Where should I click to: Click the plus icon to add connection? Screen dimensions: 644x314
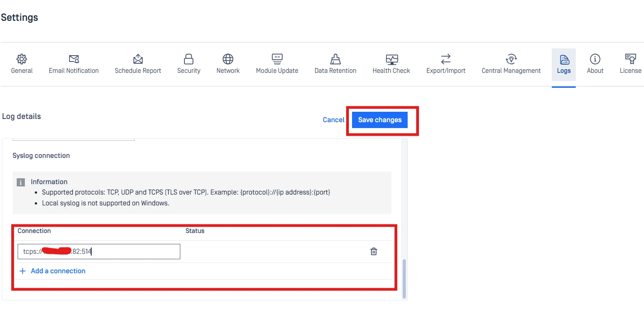coord(23,271)
